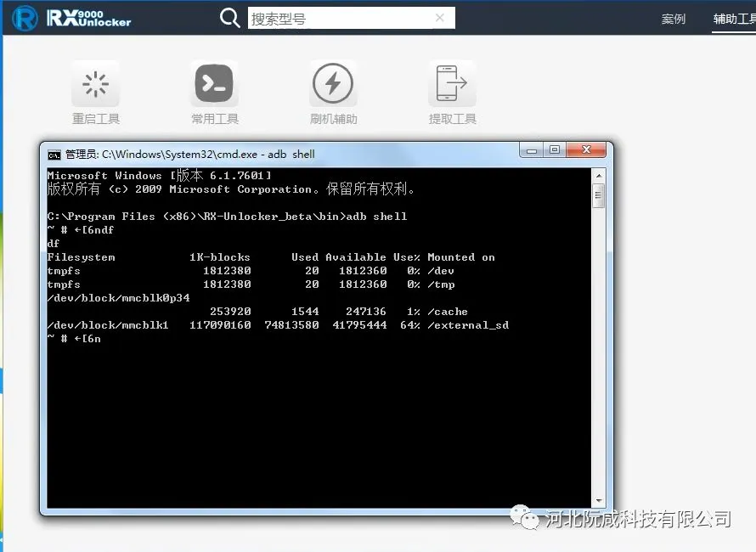Open the 刷机辅助 lightning icon

tap(333, 84)
